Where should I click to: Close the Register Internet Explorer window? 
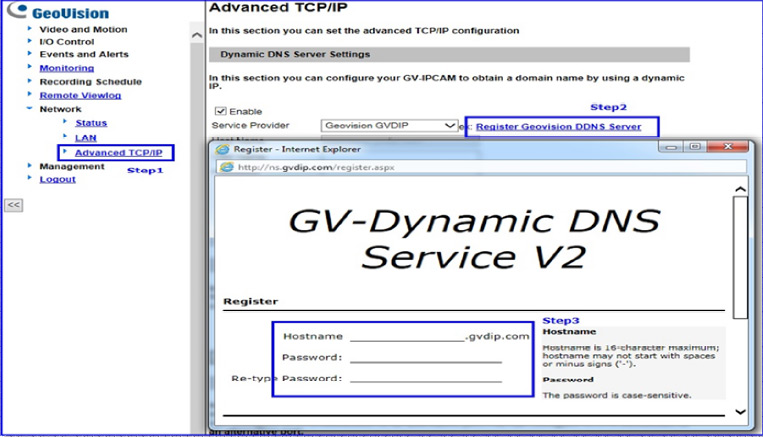point(727,146)
